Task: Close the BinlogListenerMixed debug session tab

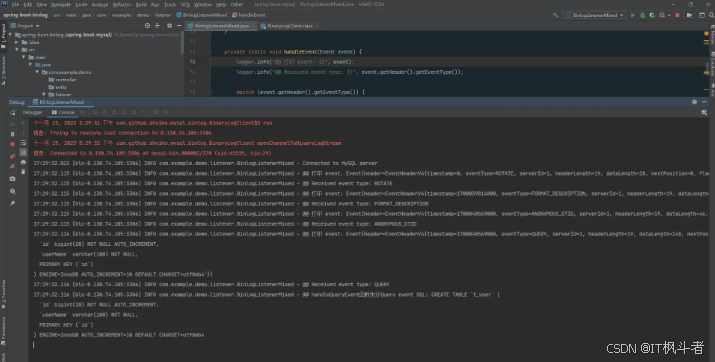Action: [x=88, y=102]
